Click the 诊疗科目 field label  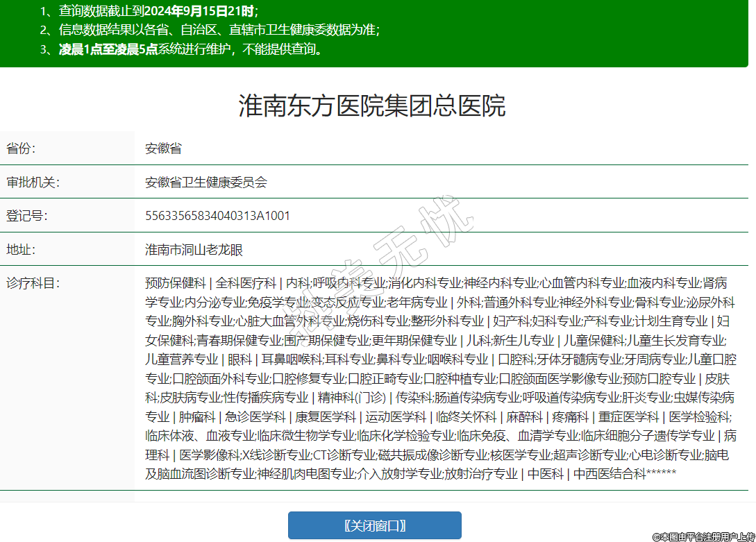[33, 283]
